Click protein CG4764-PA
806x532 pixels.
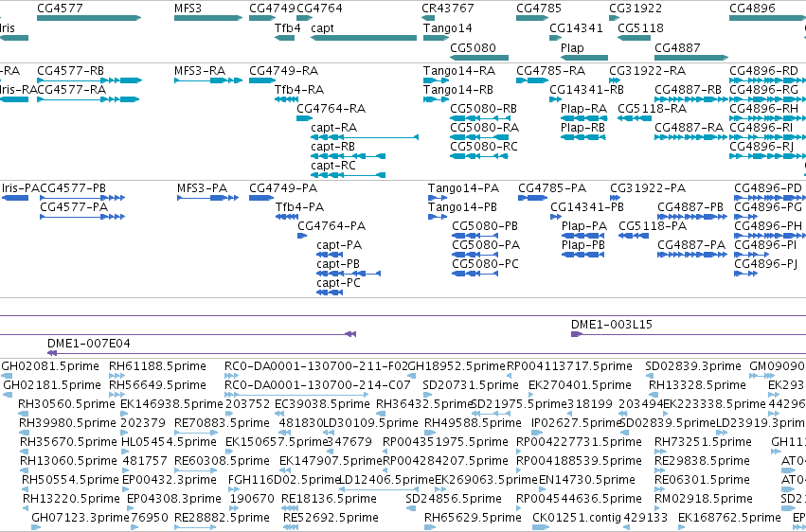tap(302, 236)
